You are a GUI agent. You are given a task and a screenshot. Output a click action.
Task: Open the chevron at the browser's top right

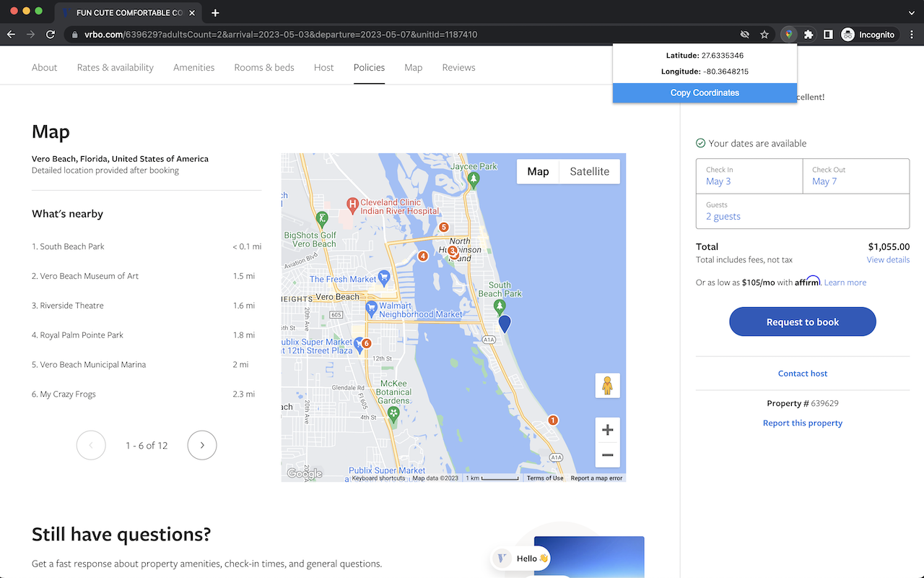911,12
